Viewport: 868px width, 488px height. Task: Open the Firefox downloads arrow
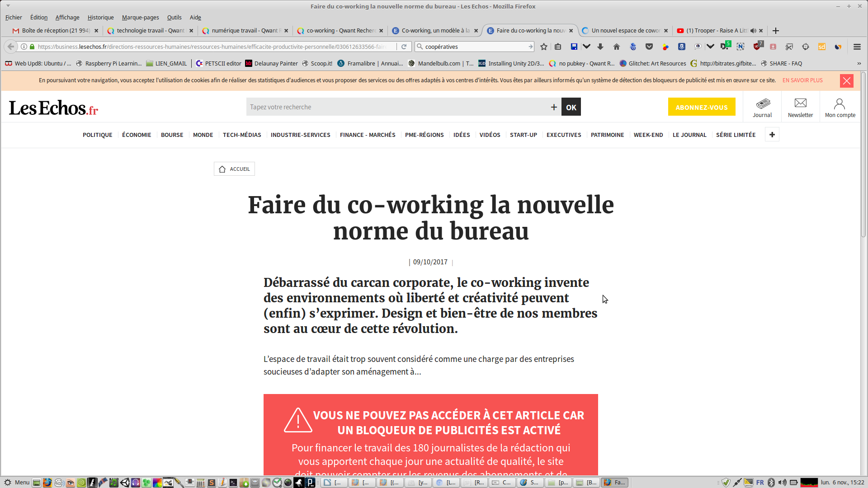point(600,47)
